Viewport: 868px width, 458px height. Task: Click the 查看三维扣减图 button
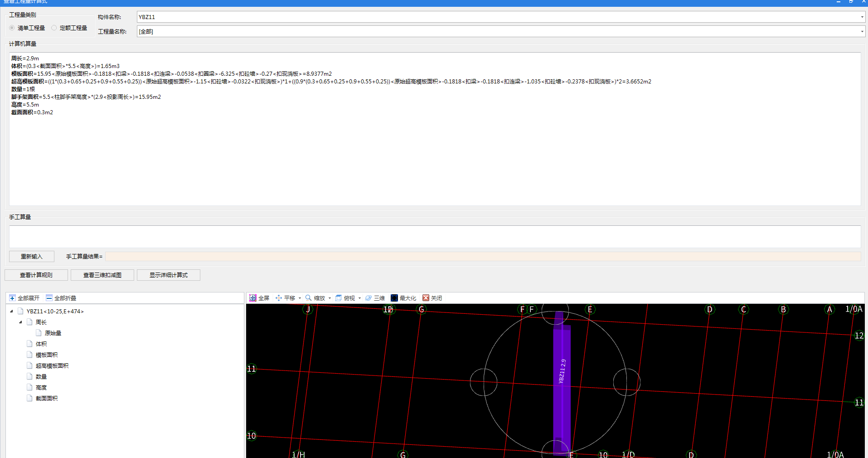102,275
